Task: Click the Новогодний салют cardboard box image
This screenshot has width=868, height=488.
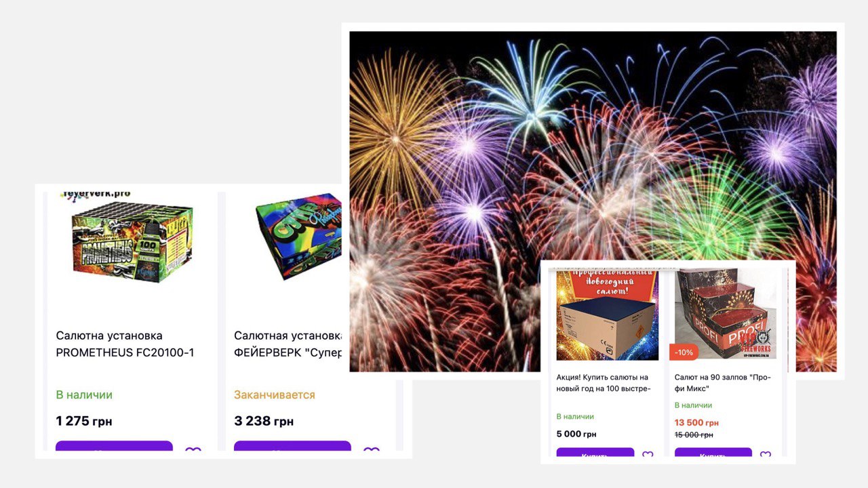Action: click(608, 314)
